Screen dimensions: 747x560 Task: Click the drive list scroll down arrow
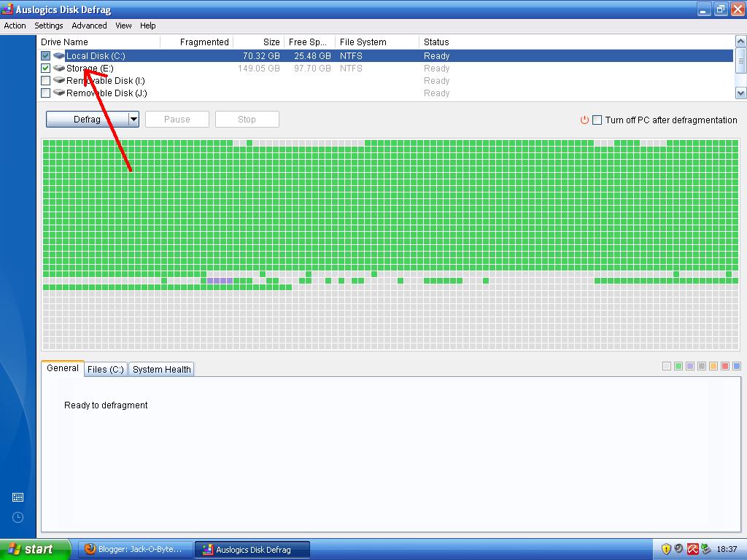741,93
